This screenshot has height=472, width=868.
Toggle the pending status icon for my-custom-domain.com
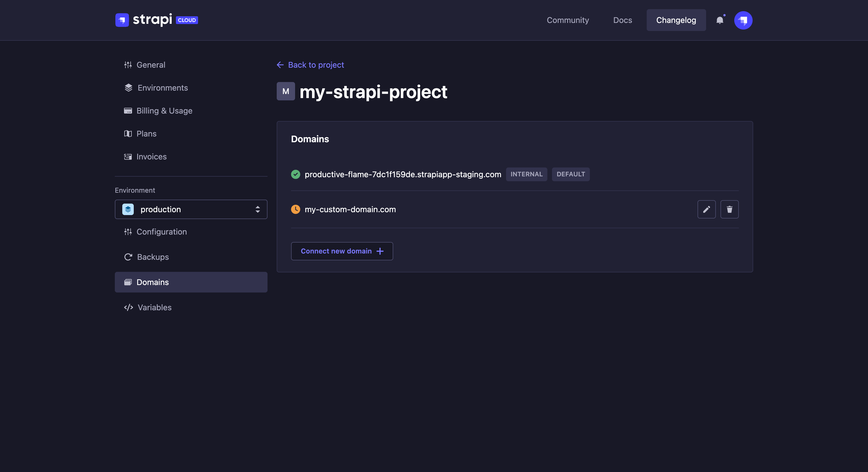pos(296,209)
